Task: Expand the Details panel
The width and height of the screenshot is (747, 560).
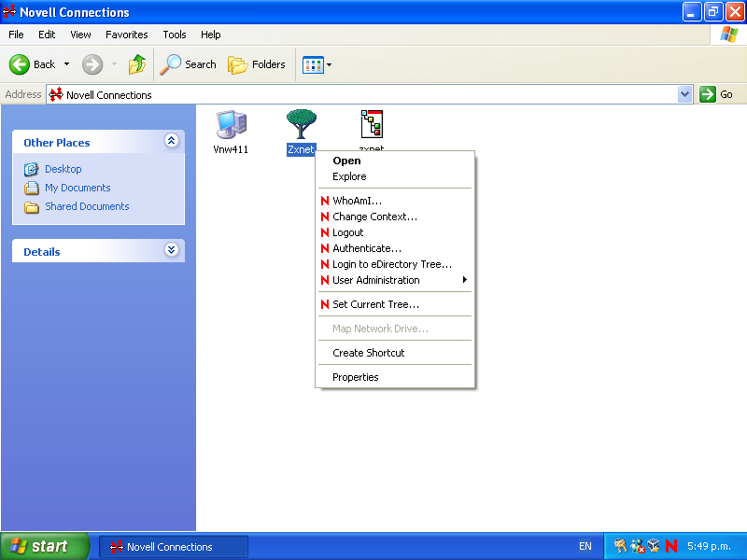Action: tap(172, 249)
